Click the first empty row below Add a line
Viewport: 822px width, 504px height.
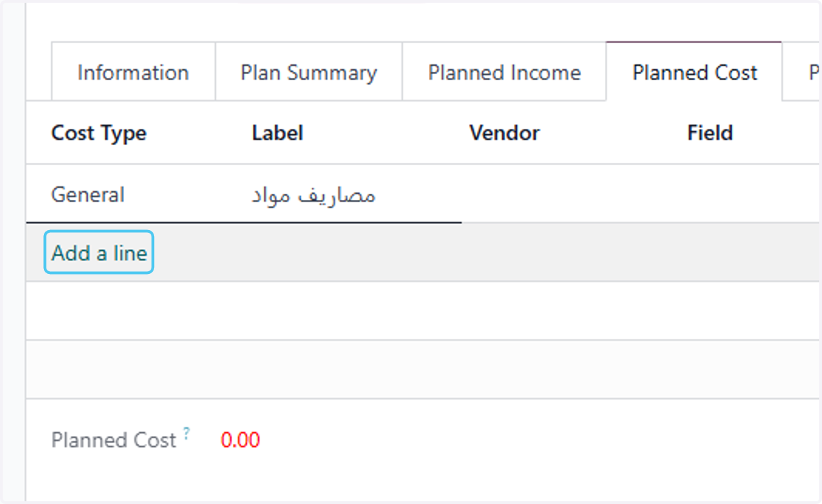click(424, 311)
